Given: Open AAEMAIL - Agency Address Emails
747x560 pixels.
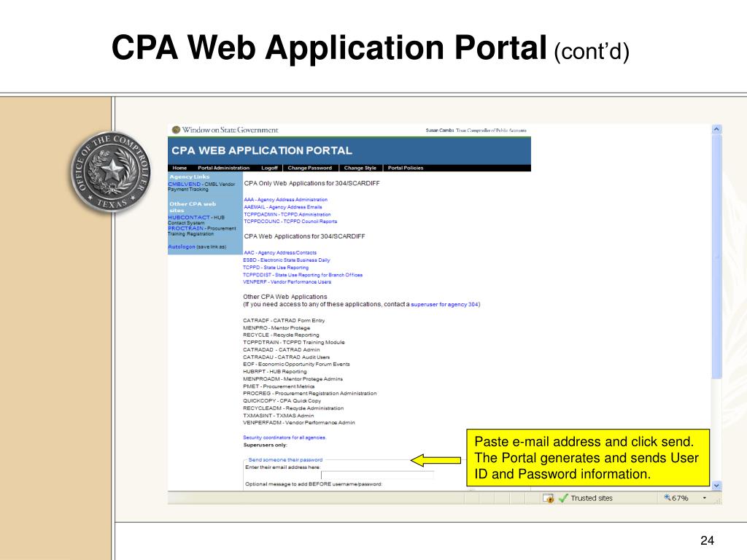Looking at the screenshot, I should (283, 207).
